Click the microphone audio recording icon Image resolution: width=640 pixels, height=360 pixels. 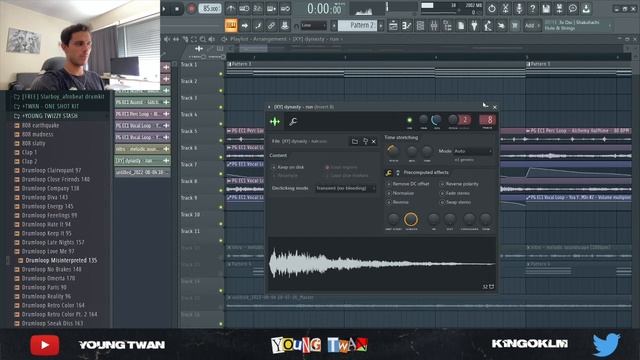tap(519, 8)
